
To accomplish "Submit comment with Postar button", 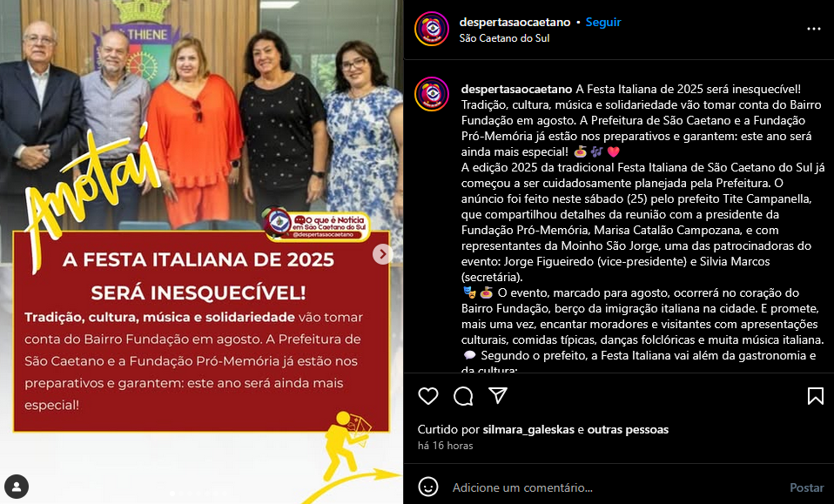I will (807, 487).
